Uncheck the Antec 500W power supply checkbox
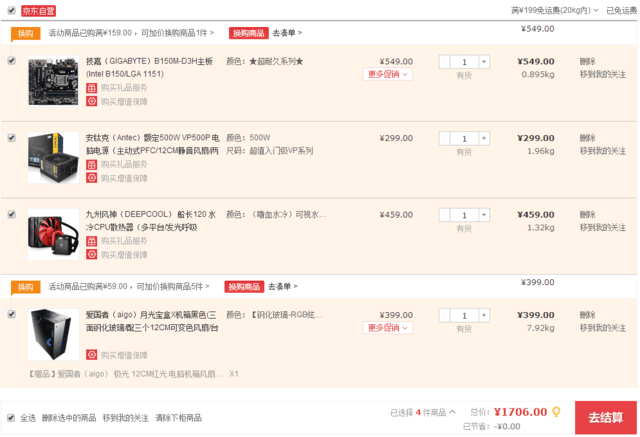 click(11, 138)
